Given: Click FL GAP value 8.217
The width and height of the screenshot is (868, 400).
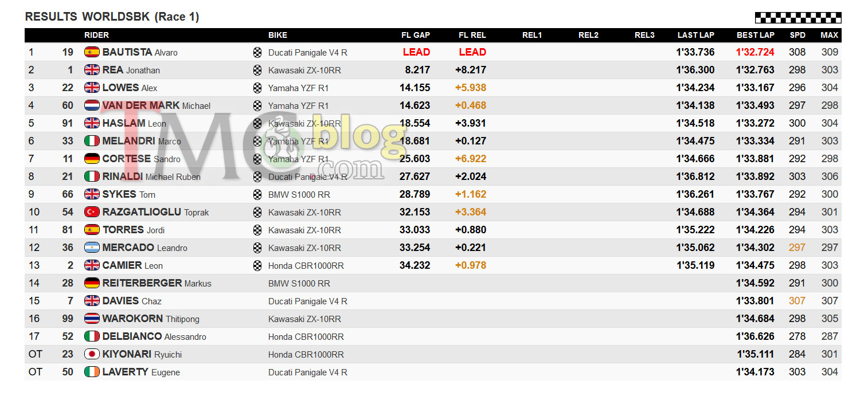Looking at the screenshot, I should click(417, 70).
